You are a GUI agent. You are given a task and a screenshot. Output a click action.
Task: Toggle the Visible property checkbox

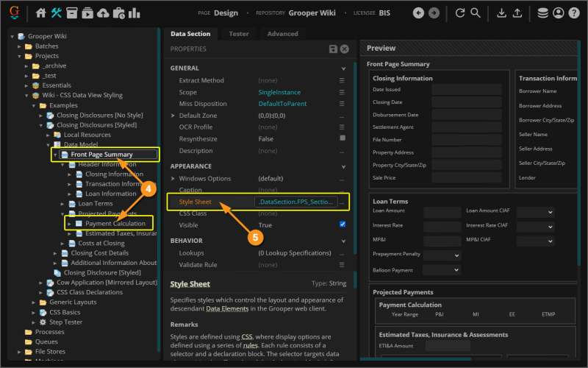click(342, 224)
